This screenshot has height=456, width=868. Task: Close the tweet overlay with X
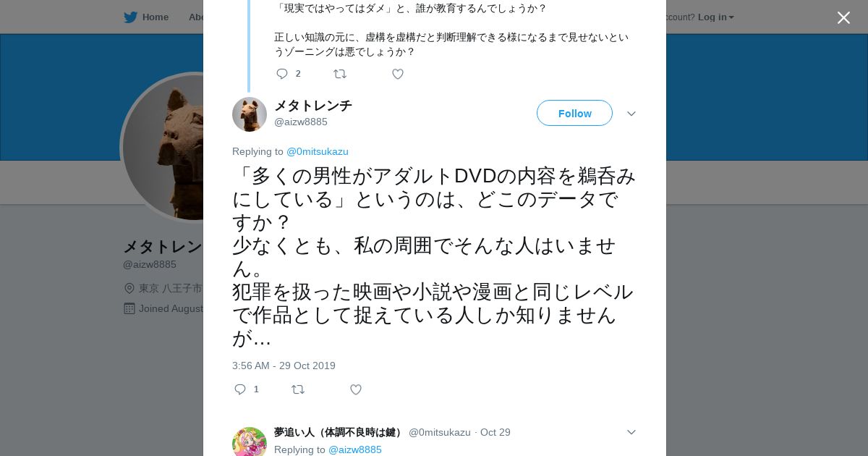(843, 17)
